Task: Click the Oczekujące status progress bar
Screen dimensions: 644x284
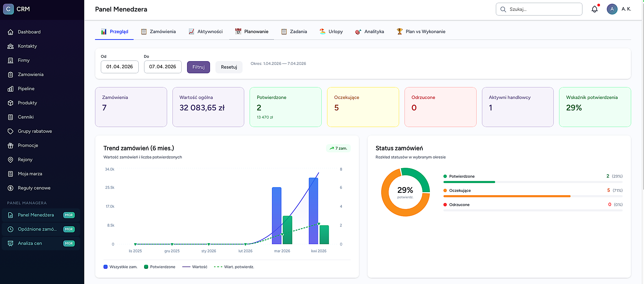Action: point(533,196)
